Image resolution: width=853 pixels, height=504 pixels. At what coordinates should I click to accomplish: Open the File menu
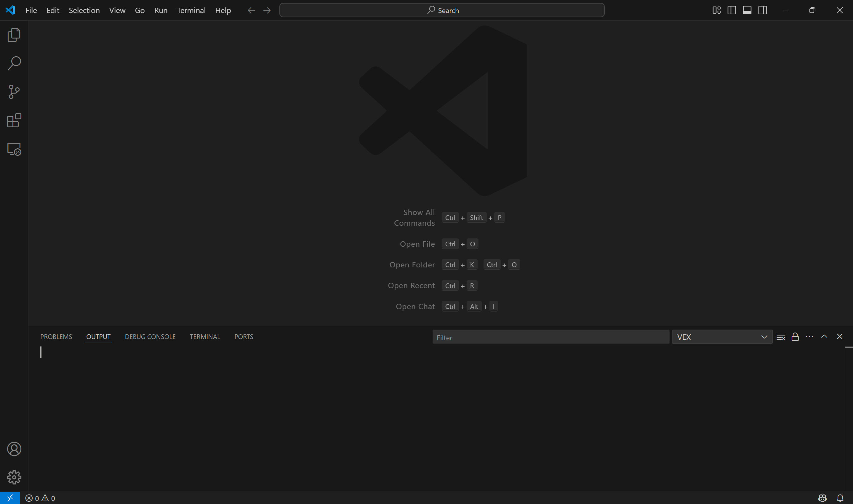(31, 10)
